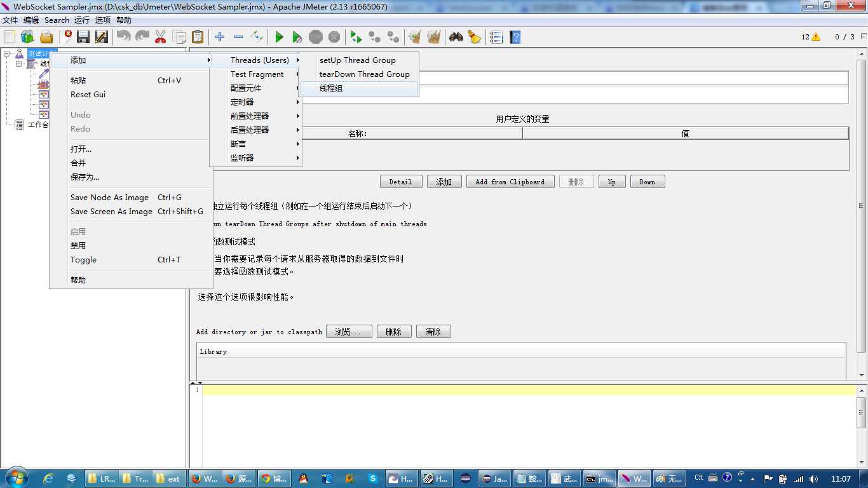868x488 pixels.
Task: Expand the 定时器 submenu entry
Action: tap(255, 102)
